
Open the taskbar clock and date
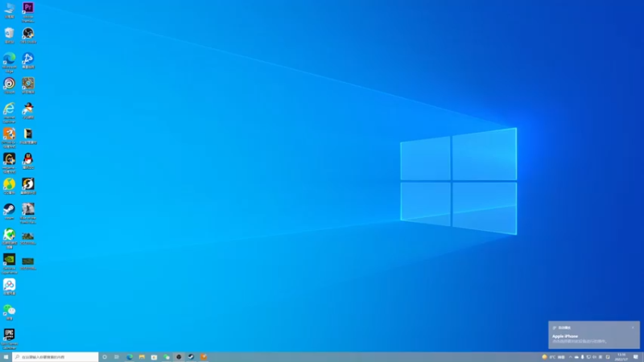point(621,357)
